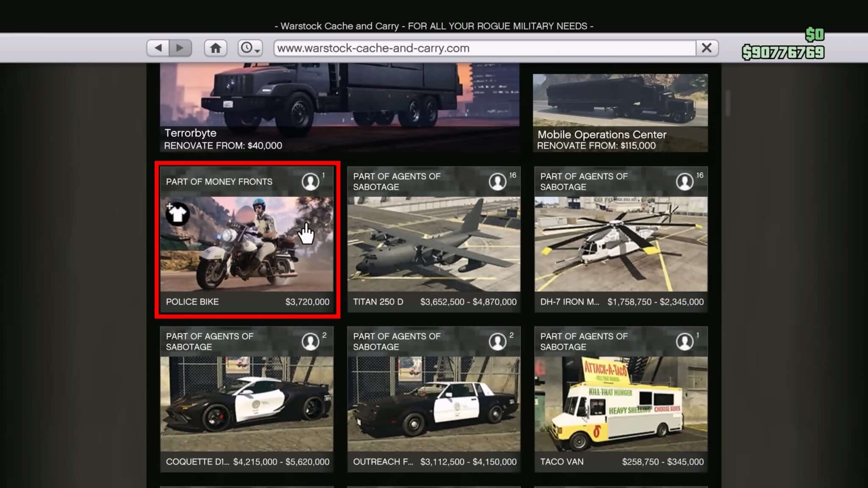
Task: Click the player icon on Titan 250 D card
Action: [498, 182]
